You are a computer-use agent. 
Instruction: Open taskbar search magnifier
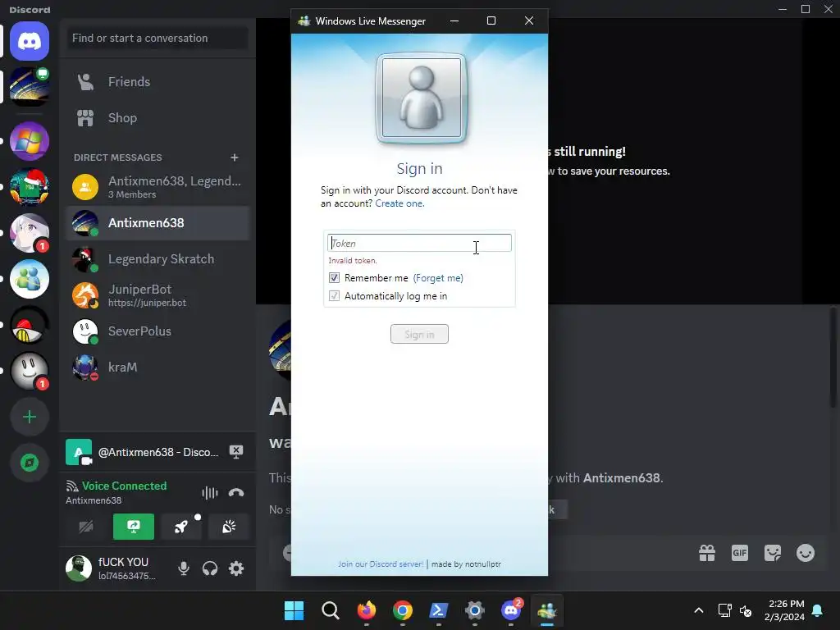(330, 610)
